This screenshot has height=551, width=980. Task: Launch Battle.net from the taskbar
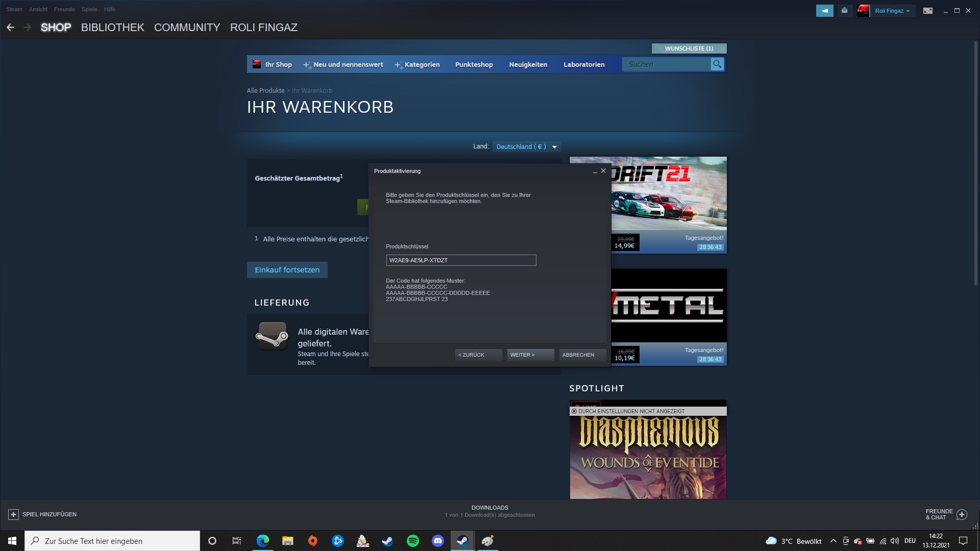pyautogui.click(x=338, y=541)
